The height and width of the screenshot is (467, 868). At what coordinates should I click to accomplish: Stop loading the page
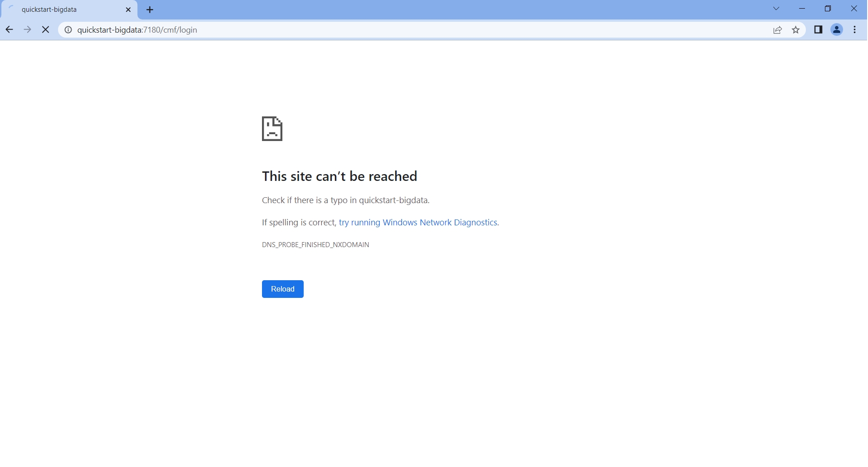(45, 30)
